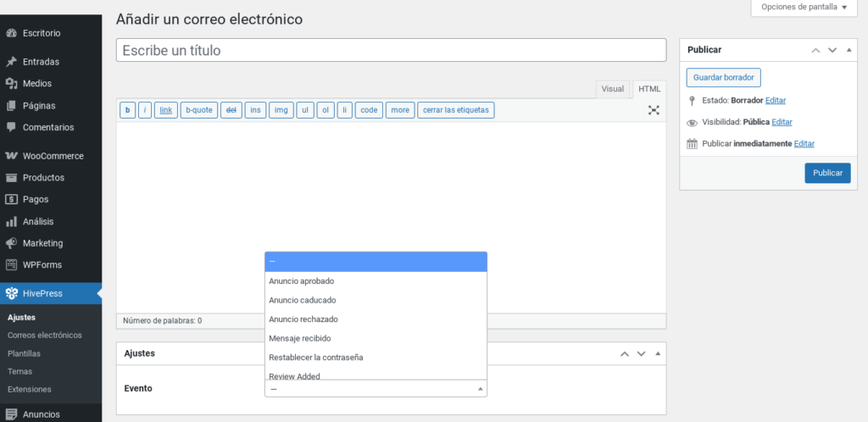Click inside the HTML editor text area
This screenshot has height=422, width=868.
pos(391,217)
